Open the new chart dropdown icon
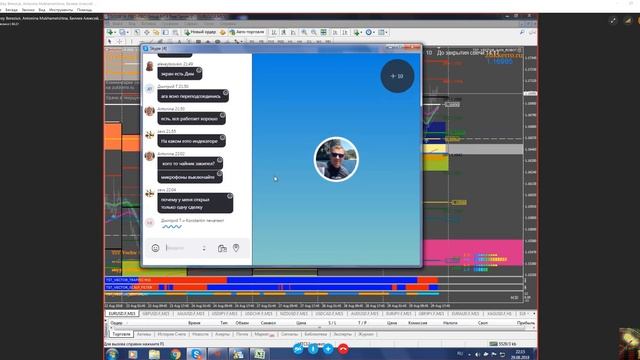Image resolution: width=640 pixels, height=360 pixels. [x=111, y=32]
